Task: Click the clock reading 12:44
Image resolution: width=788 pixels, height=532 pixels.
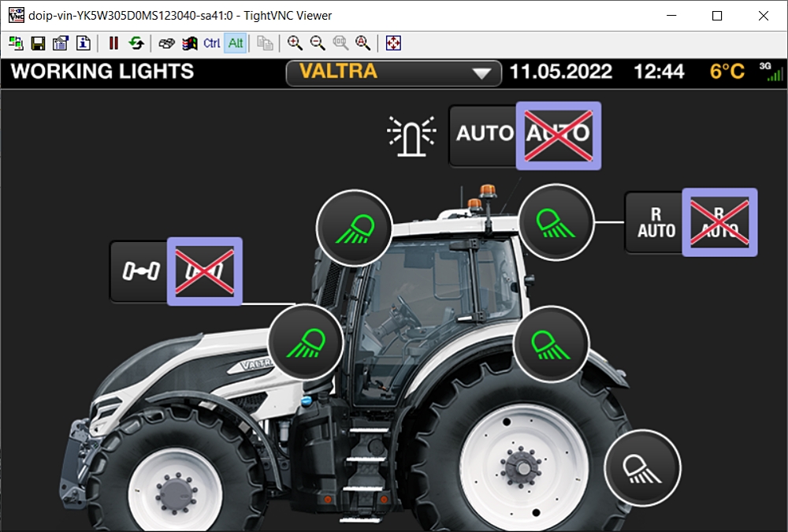Action: pos(659,72)
